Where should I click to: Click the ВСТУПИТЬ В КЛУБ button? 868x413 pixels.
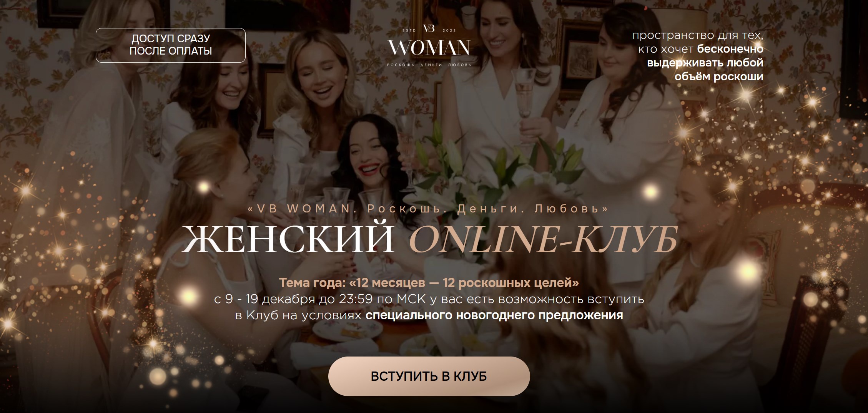429,376
